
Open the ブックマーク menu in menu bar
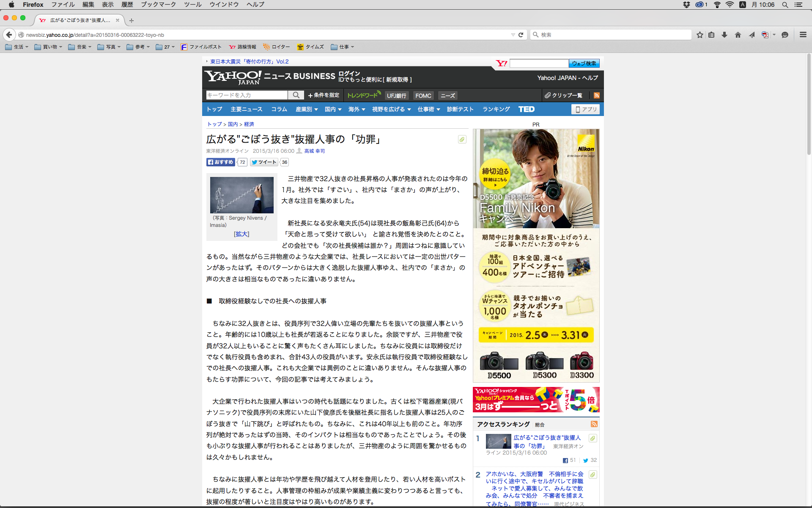158,5
